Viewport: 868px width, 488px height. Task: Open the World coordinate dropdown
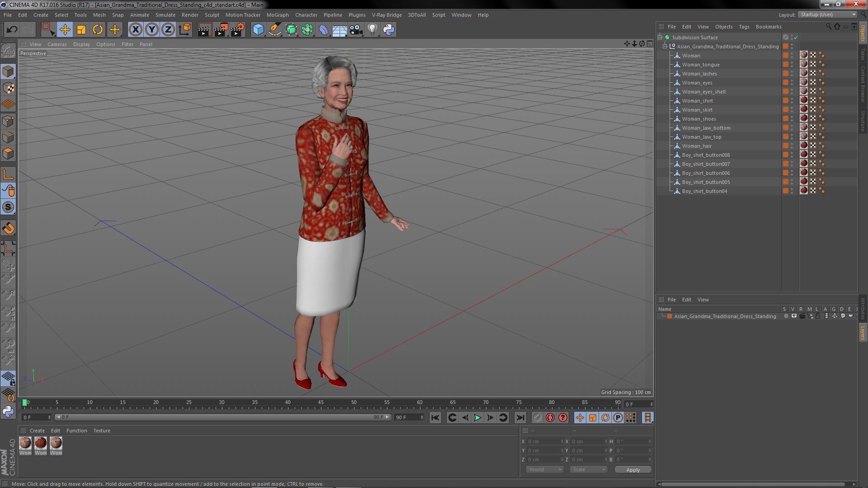(545, 470)
